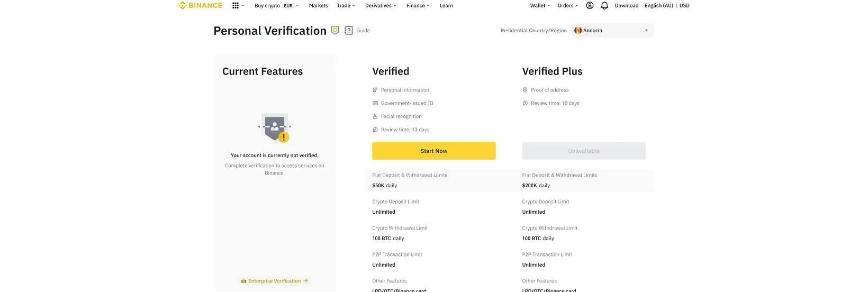Open the user profile account icon
The width and height of the screenshot is (868, 292).
coord(590,6)
